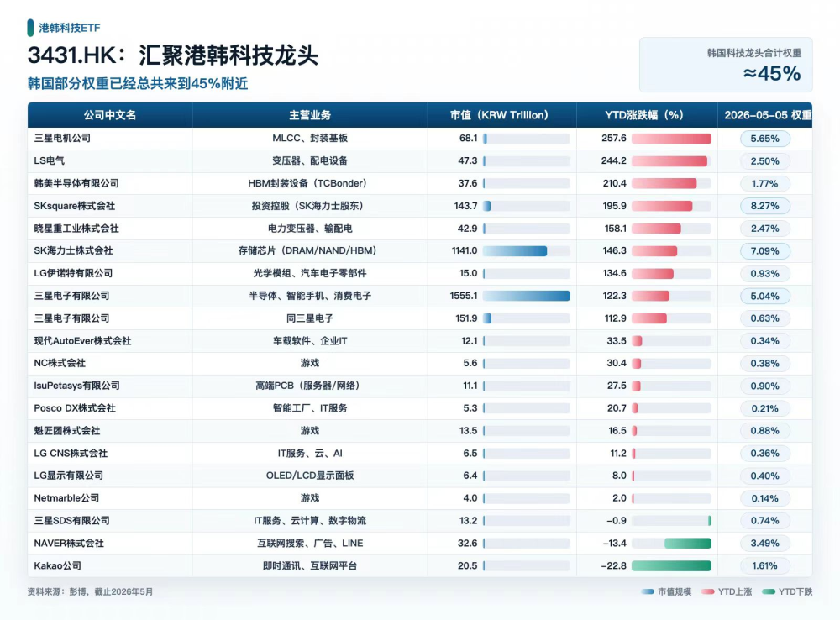Click the 高端PCB（服务器/网络） business cell

[310, 386]
